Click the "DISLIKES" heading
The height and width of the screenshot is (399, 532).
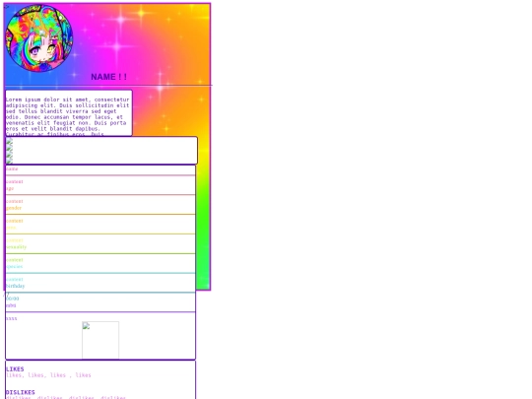click(21, 392)
